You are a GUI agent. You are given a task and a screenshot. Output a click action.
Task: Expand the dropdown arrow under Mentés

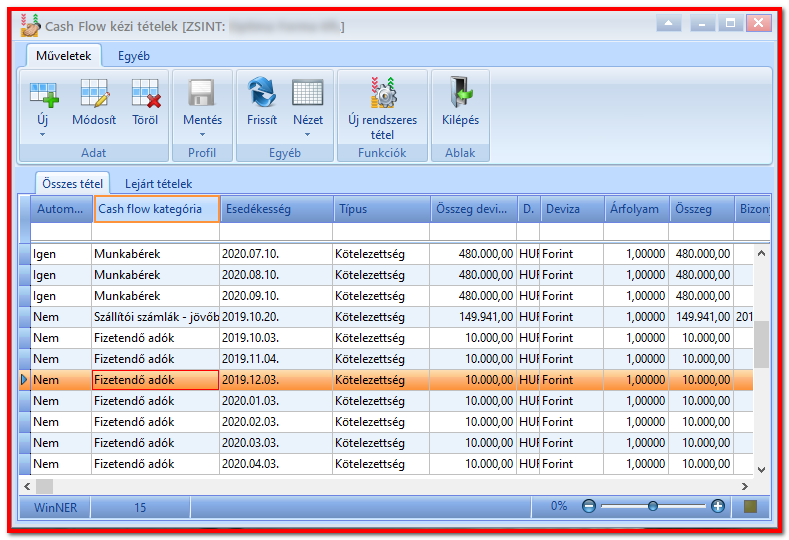point(202,134)
